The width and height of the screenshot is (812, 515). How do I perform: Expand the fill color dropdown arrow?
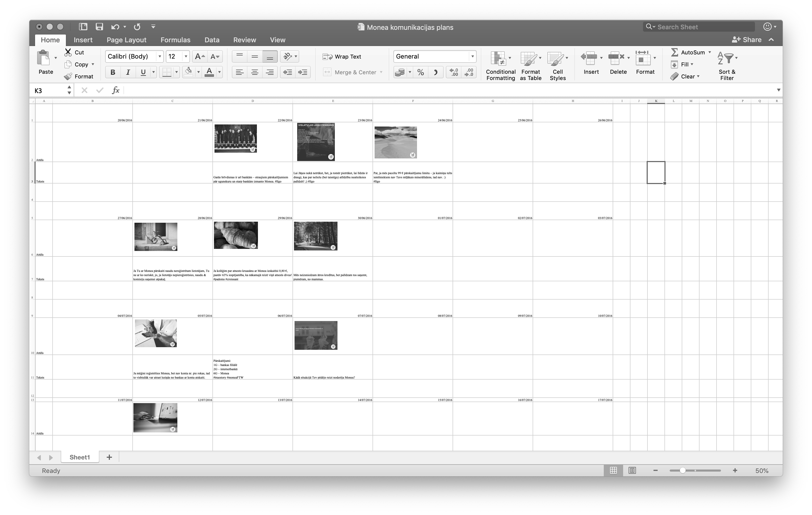point(198,72)
